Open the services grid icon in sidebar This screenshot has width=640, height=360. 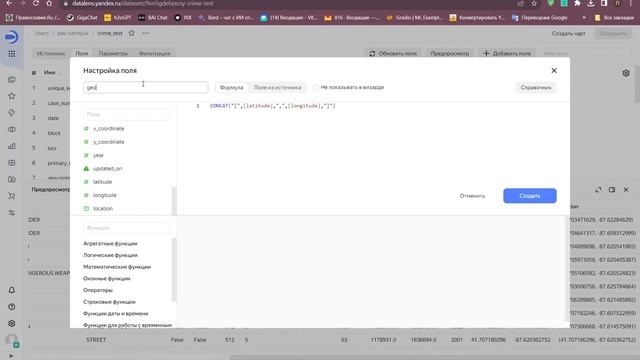(x=11, y=54)
